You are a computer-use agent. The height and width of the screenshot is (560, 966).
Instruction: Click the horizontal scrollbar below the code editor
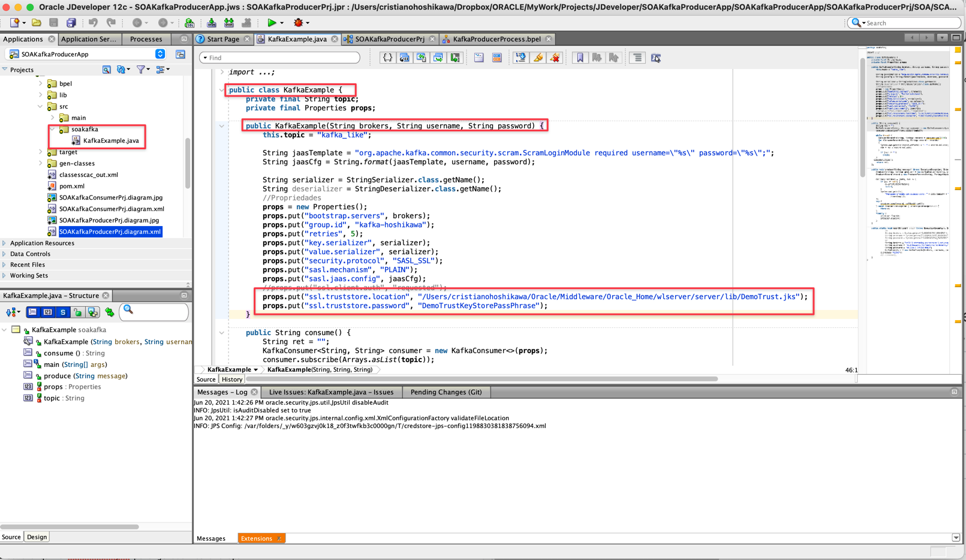pyautogui.click(x=482, y=379)
